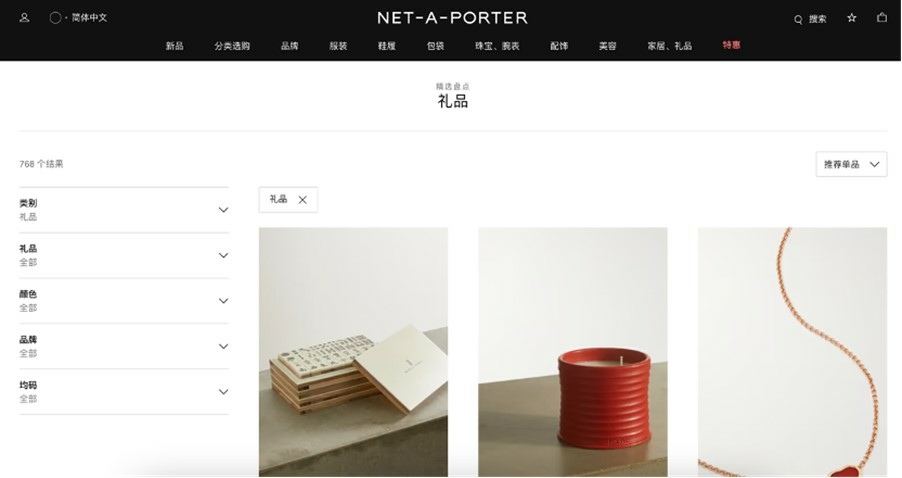Screen dimensions: 902x478
Task: Click the 搜索 search text
Action: point(817,19)
